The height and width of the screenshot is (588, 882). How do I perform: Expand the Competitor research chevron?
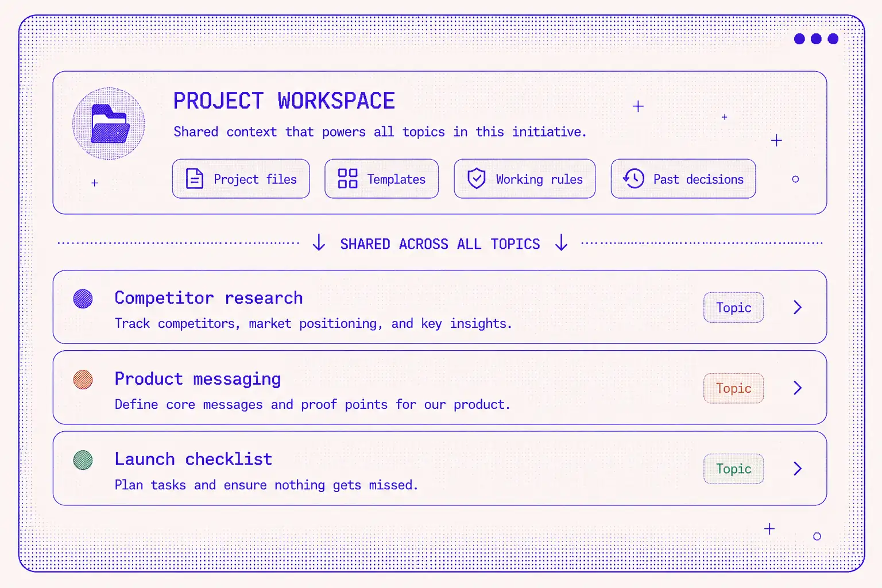pyautogui.click(x=798, y=307)
